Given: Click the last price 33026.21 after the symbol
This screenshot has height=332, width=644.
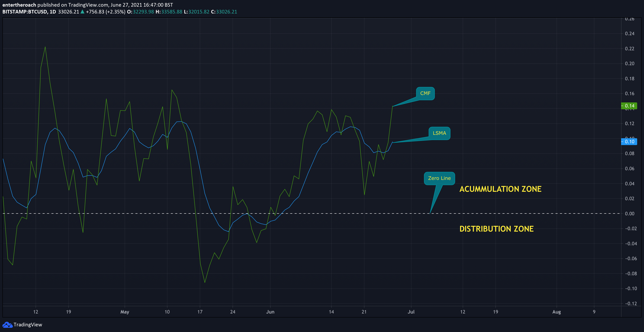Looking at the screenshot, I should click(x=69, y=12).
